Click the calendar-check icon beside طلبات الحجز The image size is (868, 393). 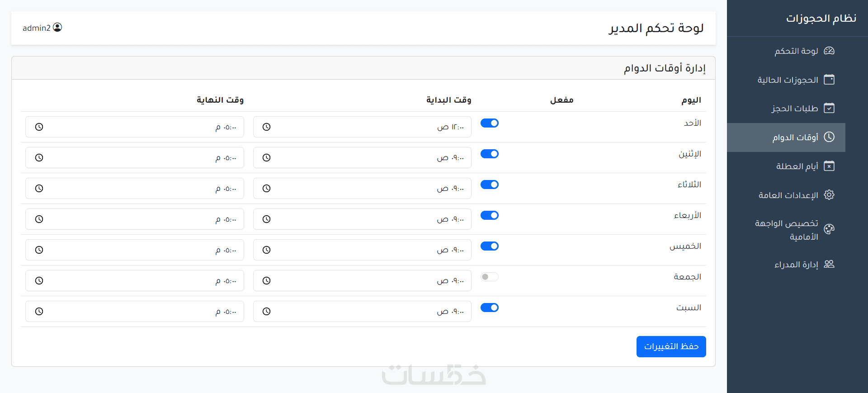pyautogui.click(x=829, y=108)
